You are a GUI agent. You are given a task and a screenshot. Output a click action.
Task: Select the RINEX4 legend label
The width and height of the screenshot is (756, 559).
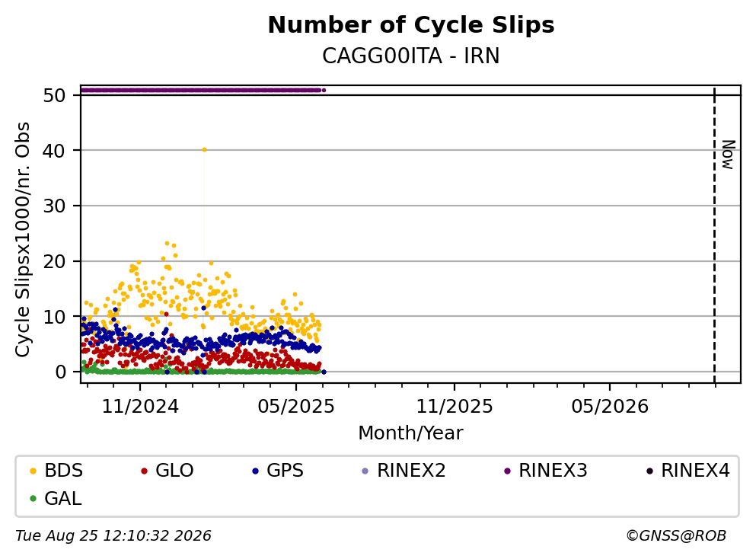pos(695,471)
